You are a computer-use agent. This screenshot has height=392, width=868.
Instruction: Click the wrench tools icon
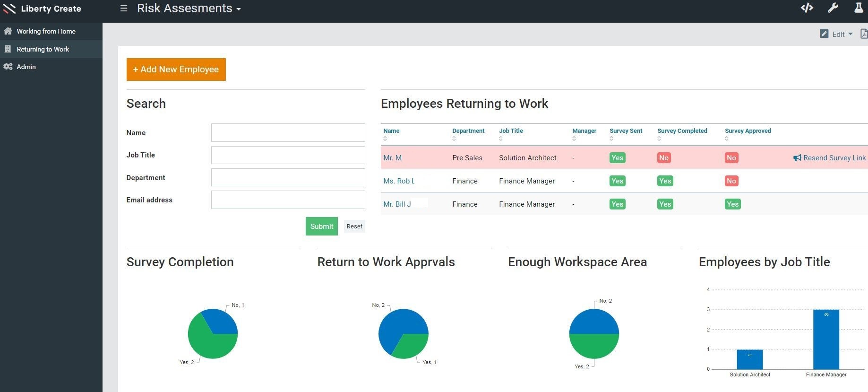(833, 8)
